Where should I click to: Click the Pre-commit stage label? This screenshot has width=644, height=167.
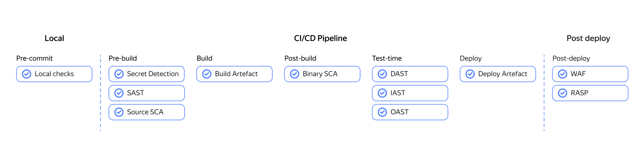click(x=34, y=58)
